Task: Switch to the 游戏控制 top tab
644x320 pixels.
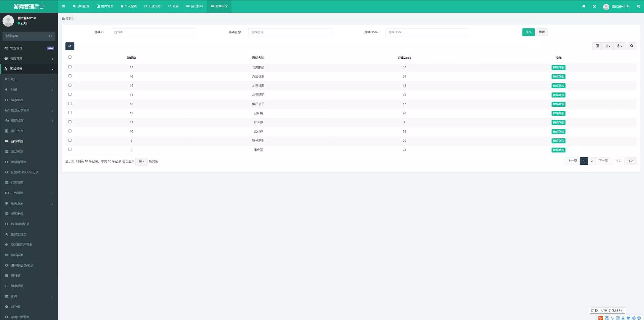Action: click(x=195, y=6)
